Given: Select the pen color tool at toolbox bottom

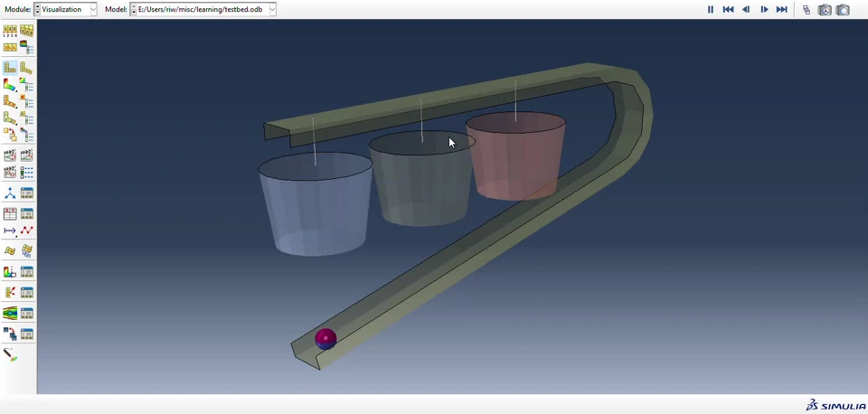Looking at the screenshot, I should click(x=10, y=354).
